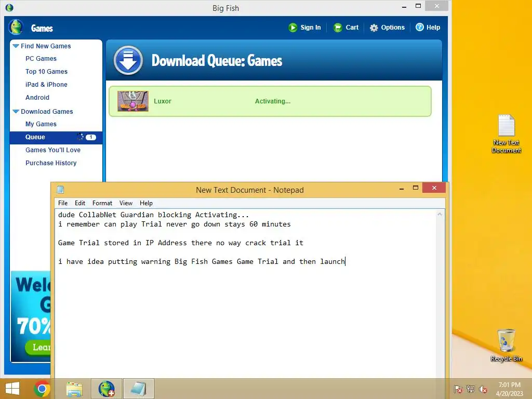Open iPad & iPhone games link
532x399 pixels.
46,85
